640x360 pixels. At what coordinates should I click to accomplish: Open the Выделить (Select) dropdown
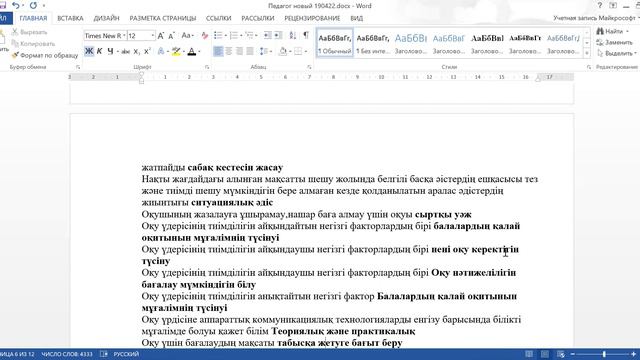tap(616, 53)
